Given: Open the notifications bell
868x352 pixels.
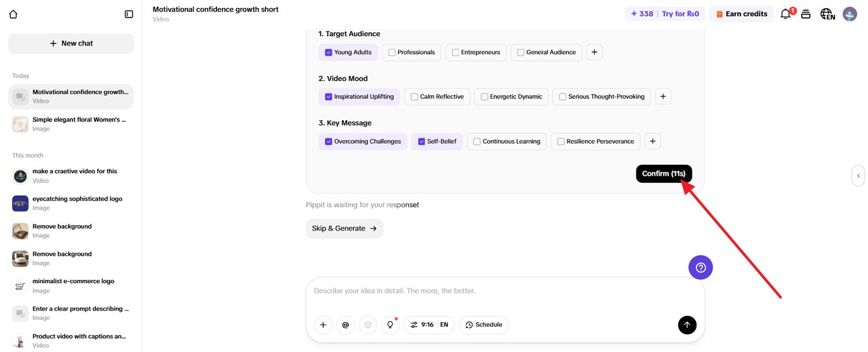Looking at the screenshot, I should (x=785, y=14).
